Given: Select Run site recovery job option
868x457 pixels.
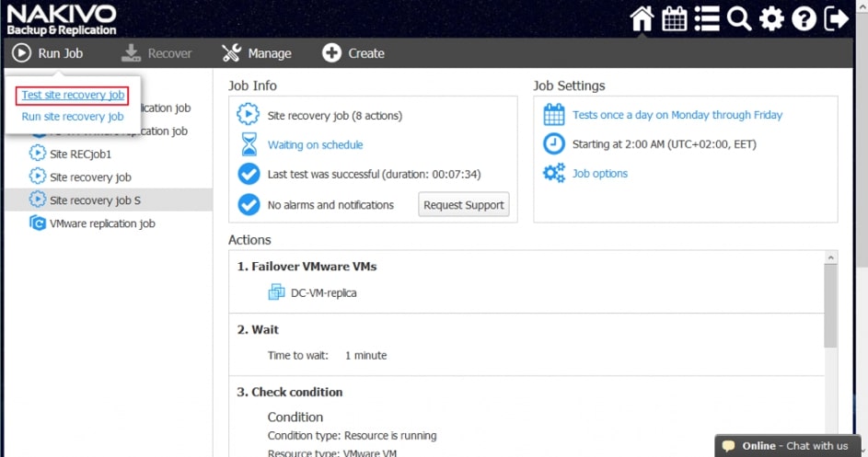Looking at the screenshot, I should click(73, 117).
